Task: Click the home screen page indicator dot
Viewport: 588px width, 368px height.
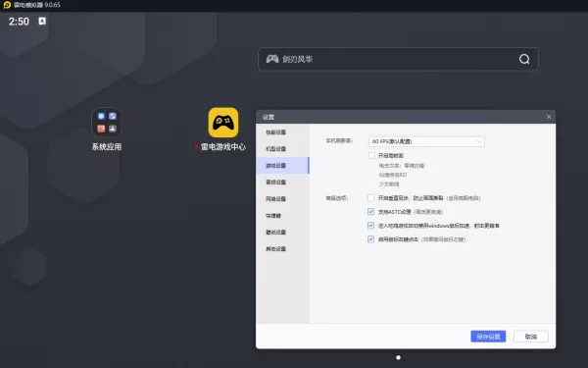Action: coord(398,357)
